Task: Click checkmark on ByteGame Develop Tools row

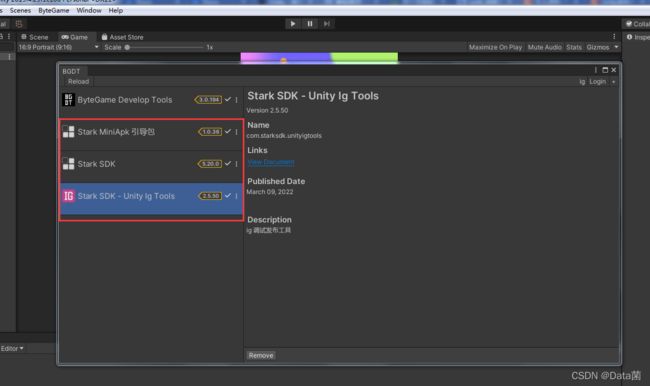Action: pyautogui.click(x=228, y=100)
